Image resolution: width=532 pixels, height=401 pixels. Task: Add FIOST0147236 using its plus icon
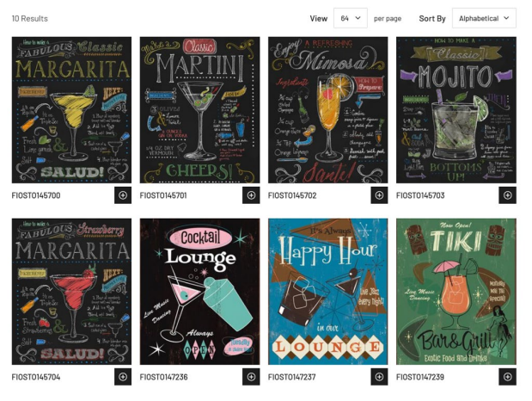pos(251,377)
